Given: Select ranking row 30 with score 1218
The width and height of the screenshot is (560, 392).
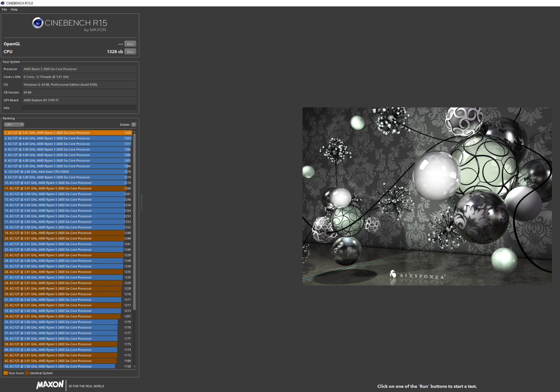Looking at the screenshot, I should [x=68, y=294].
